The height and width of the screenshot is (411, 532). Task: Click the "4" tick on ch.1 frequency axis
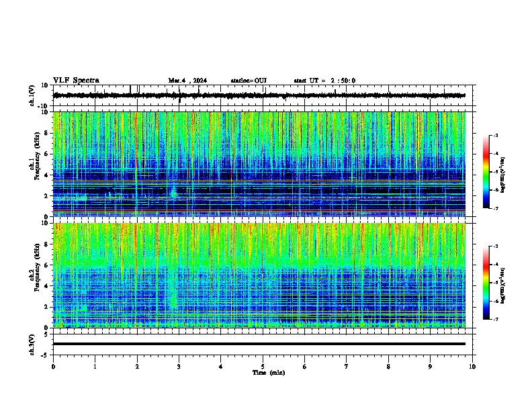[46, 175]
